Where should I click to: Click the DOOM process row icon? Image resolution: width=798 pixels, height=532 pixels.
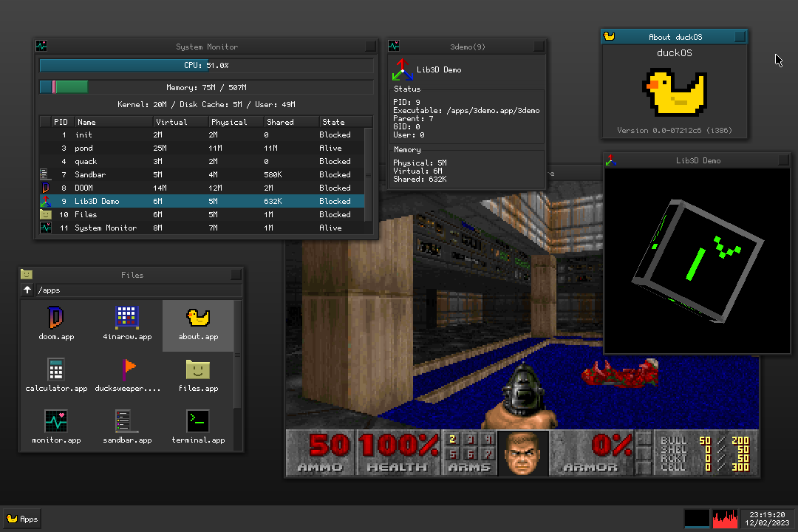45,188
